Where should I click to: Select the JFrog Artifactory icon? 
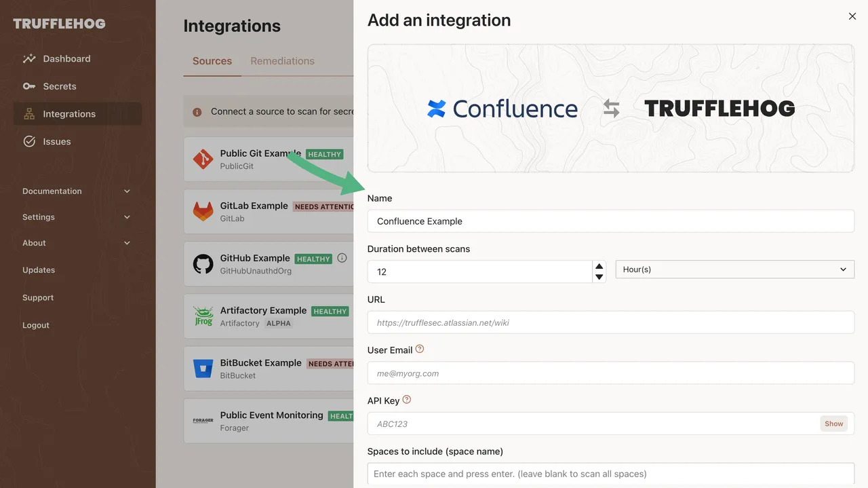[x=203, y=316]
